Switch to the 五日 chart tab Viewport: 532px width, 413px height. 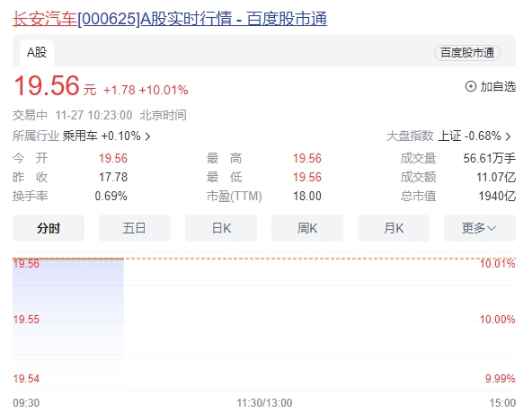[135, 228]
